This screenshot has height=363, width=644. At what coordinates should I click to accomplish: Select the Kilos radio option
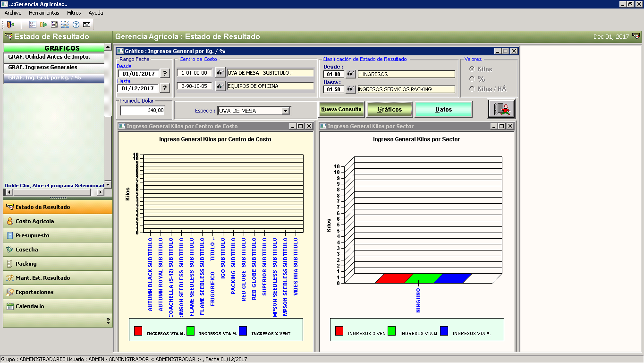(x=472, y=69)
